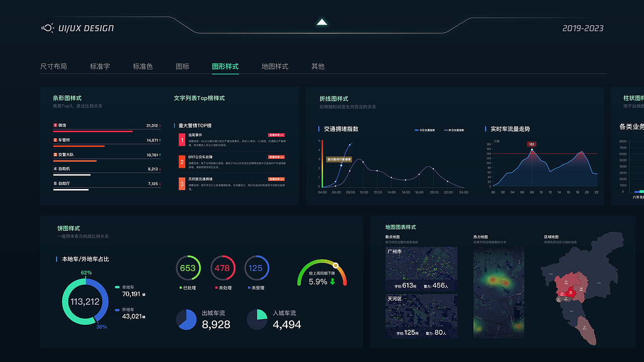Open 查看详情 for 天府路交通拥堵
This screenshot has width=644, height=362.
point(277,179)
